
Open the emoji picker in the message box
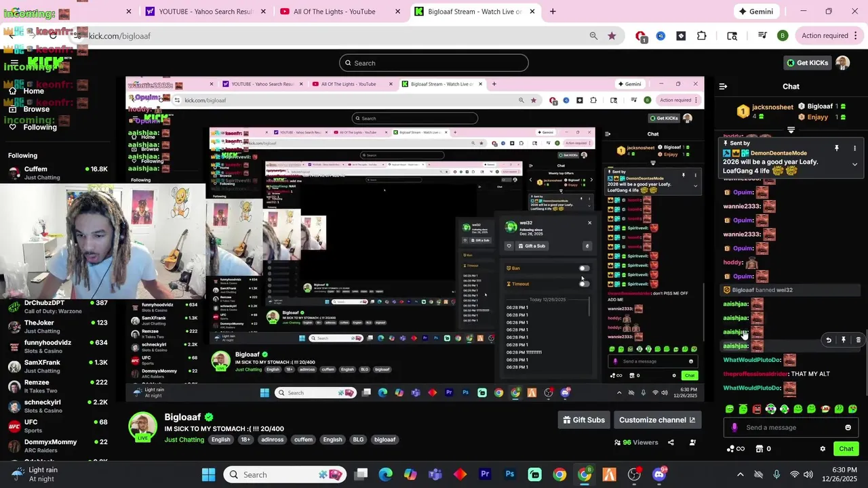click(848, 428)
